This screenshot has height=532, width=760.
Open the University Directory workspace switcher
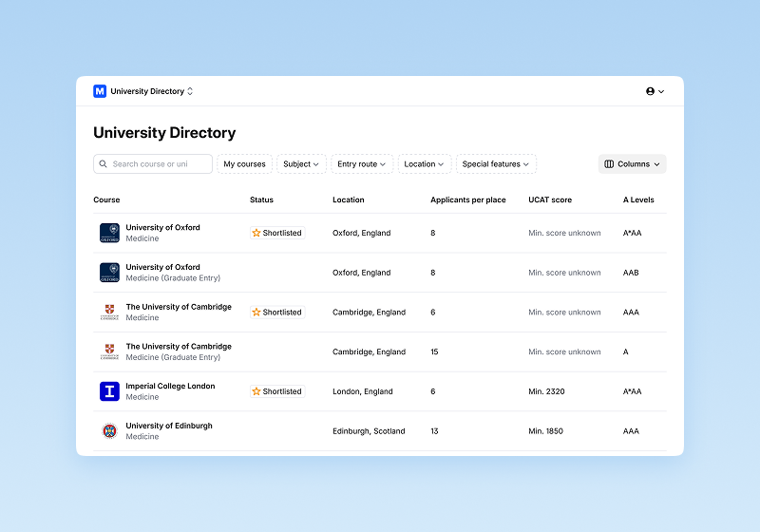pyautogui.click(x=152, y=91)
